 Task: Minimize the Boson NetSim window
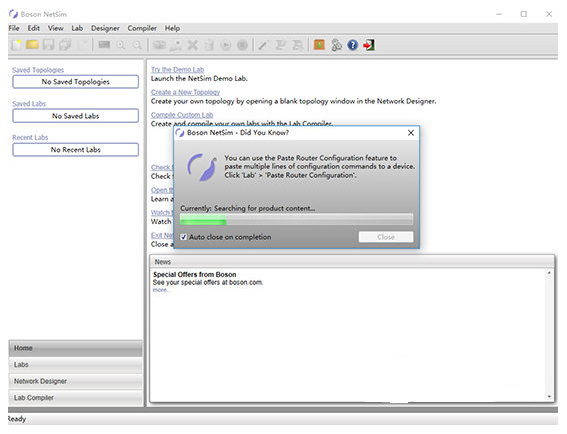[499, 14]
